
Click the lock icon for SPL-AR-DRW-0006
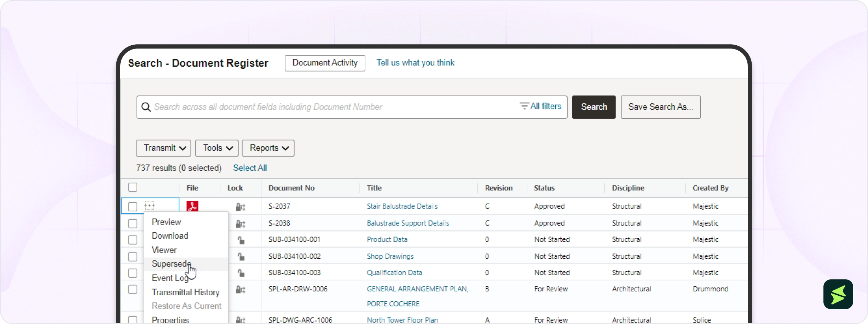[241, 290]
